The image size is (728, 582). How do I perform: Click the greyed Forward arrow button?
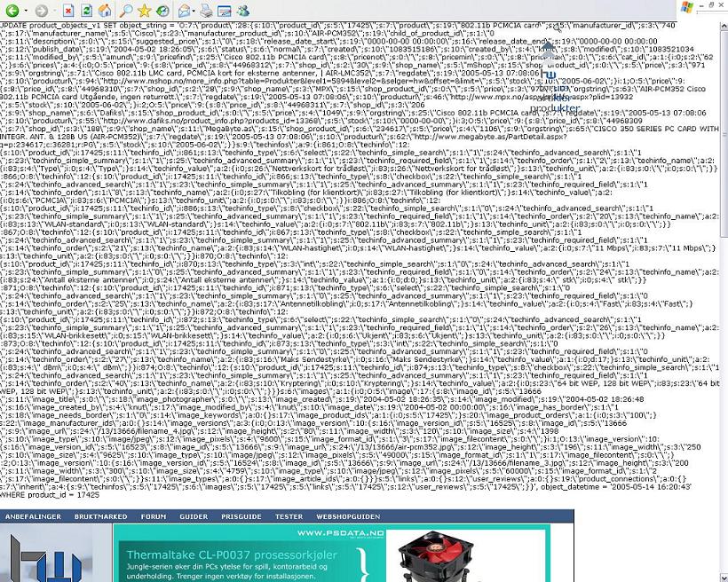point(42,11)
